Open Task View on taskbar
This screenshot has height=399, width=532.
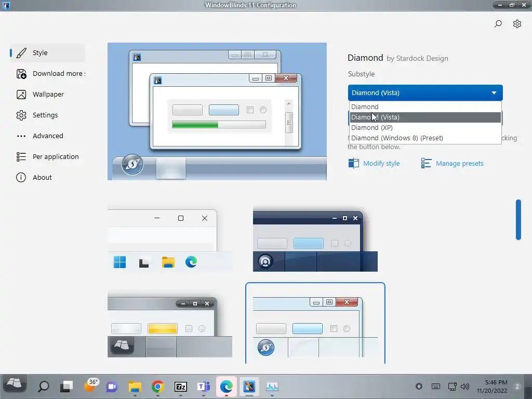[66, 387]
